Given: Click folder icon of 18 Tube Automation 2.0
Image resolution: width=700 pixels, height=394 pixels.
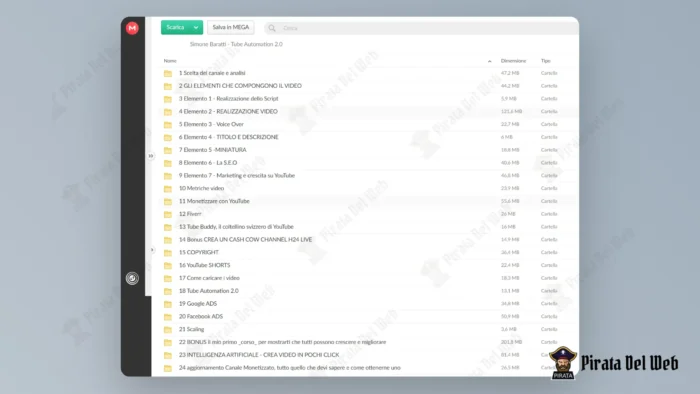Looking at the screenshot, I should coord(168,291).
